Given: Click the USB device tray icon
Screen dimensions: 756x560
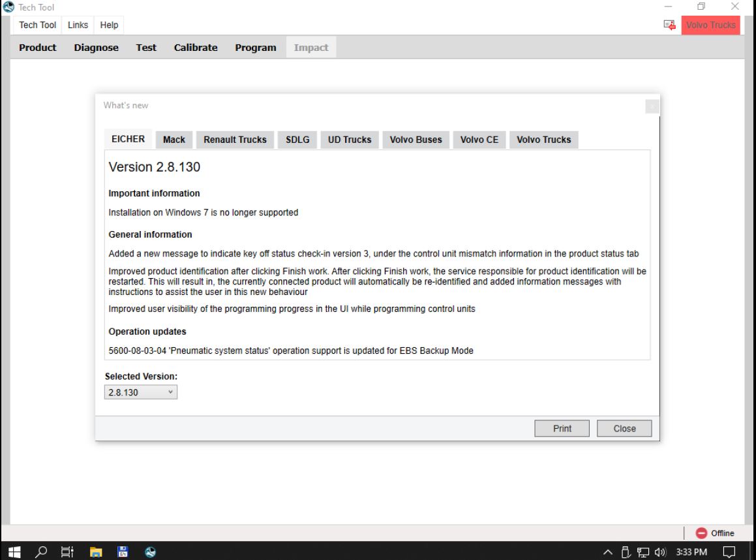Looking at the screenshot, I should pos(626,552).
